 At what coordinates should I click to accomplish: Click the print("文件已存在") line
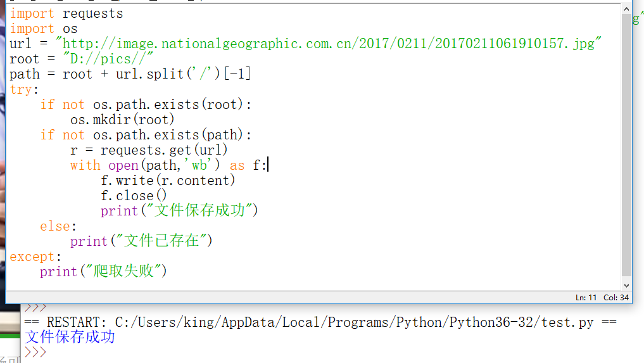(x=141, y=241)
